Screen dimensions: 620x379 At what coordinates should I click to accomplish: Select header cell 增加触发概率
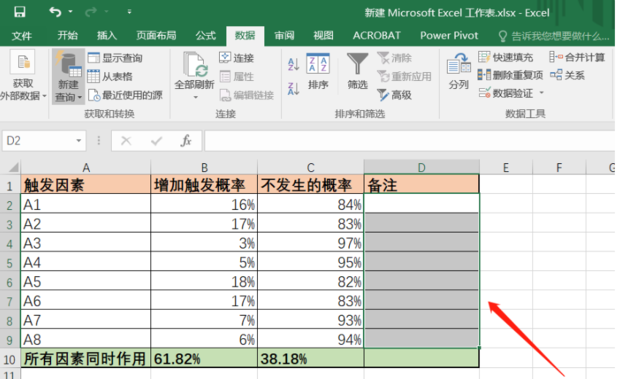tap(204, 185)
